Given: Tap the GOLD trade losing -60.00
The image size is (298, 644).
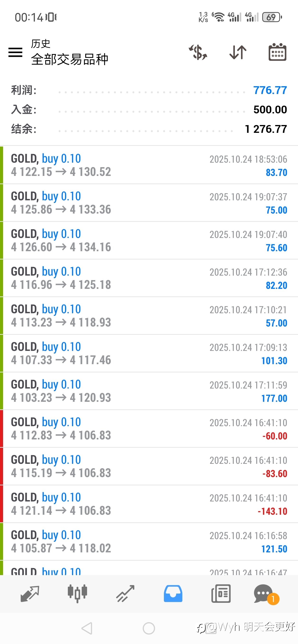Looking at the screenshot, I should click(149, 429).
